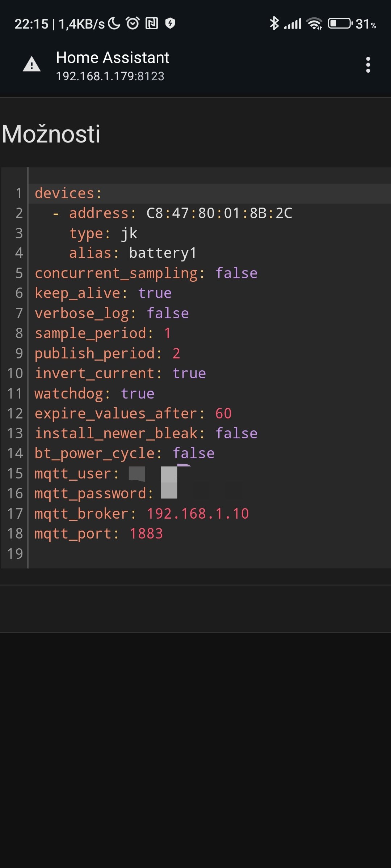Viewport: 391px width, 868px height.
Task: Tap the do-not-disturb moon icon
Action: [x=114, y=24]
